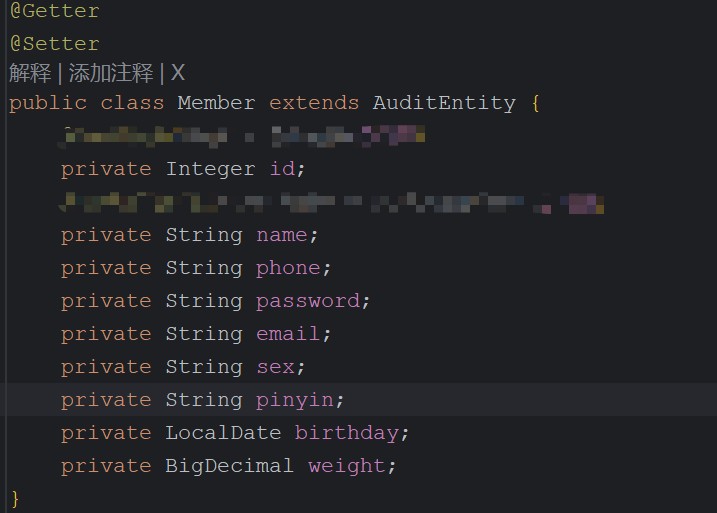Click the 解释 code lens link
The height and width of the screenshot is (513, 717).
click(x=30, y=73)
